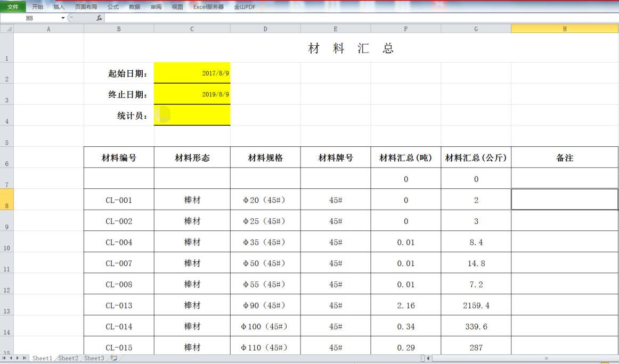Select the yellow 起始日期 cell 2017/8/9
619x364 pixels.
pos(192,73)
